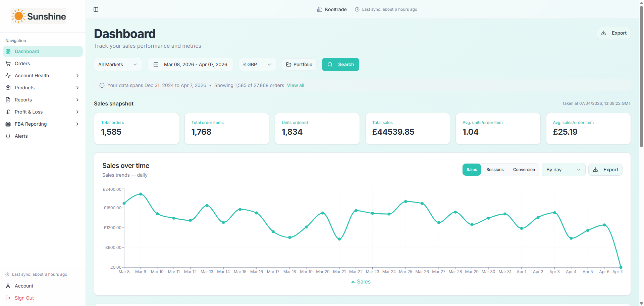Open the £ GBP currency dropdown
Screen dimensions: 644x306
(x=257, y=64)
